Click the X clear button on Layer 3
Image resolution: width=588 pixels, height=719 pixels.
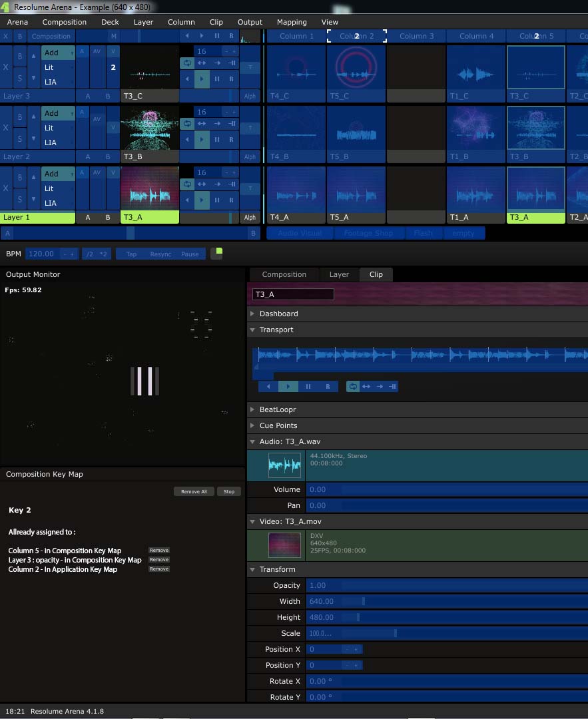pos(6,66)
